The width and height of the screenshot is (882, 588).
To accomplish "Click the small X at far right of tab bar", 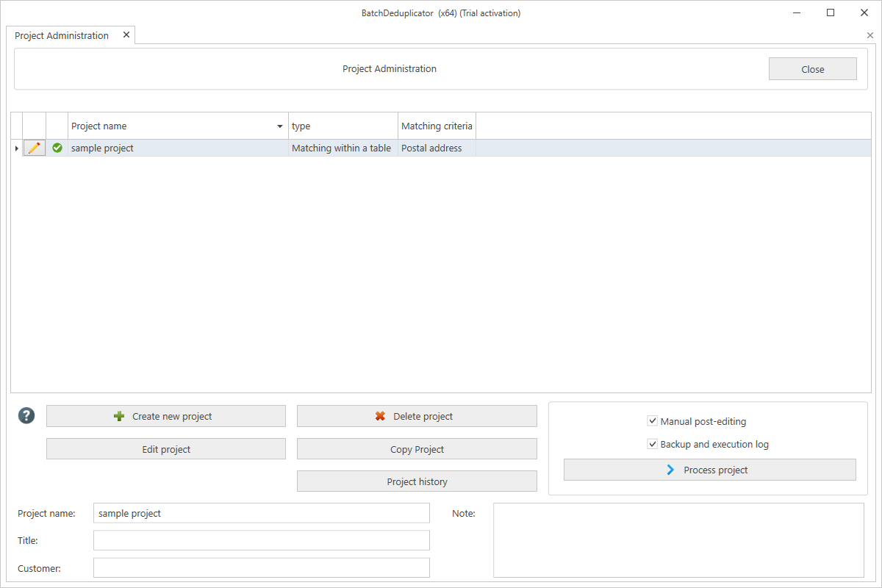I will pos(870,35).
